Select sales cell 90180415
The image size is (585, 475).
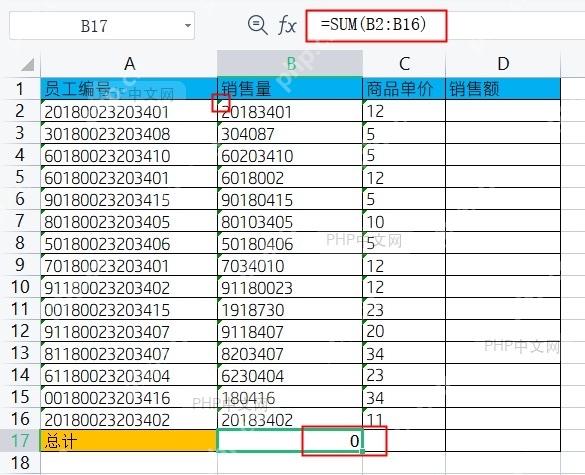coord(290,199)
